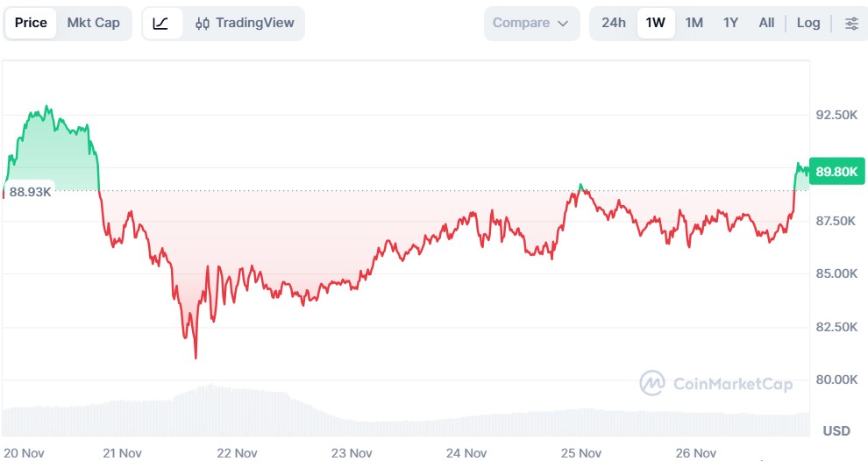Switch chart to Mkt Cap view
Viewport: 868px width, 461px height.
93,24
